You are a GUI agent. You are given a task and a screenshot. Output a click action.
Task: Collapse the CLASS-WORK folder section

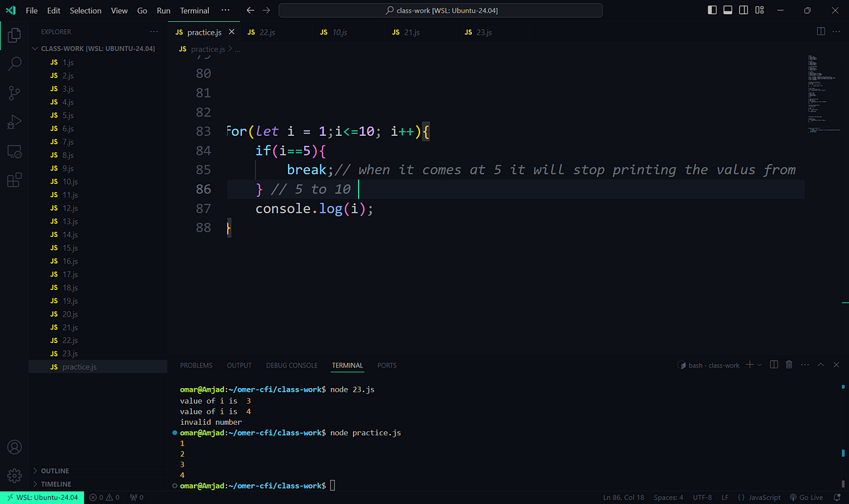[98, 49]
